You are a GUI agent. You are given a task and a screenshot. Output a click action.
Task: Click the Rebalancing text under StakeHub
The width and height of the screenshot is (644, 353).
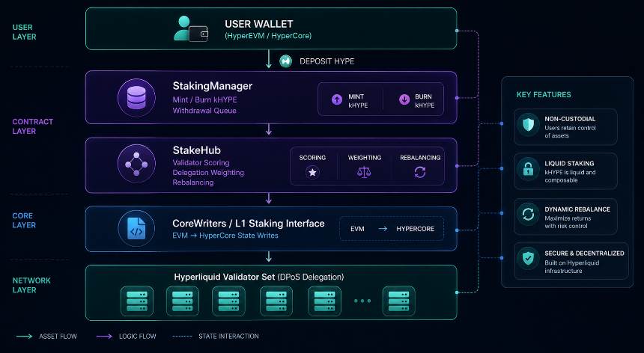pos(193,182)
